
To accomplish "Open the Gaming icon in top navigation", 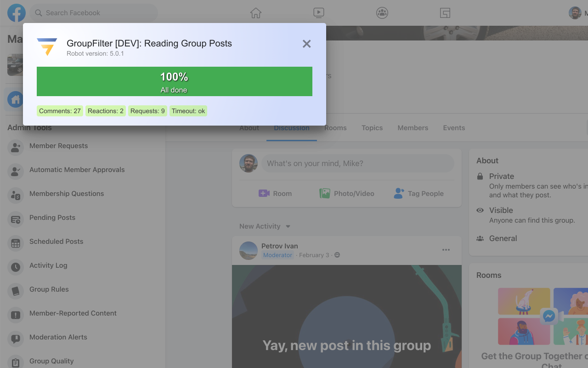I will tap(445, 12).
